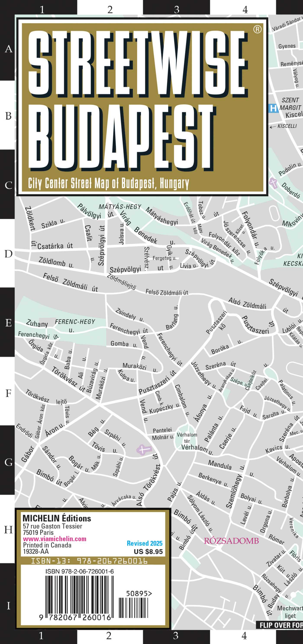The height and width of the screenshot is (644, 303).
Task: Select the Gomba u. street label
Action: pos(124,344)
